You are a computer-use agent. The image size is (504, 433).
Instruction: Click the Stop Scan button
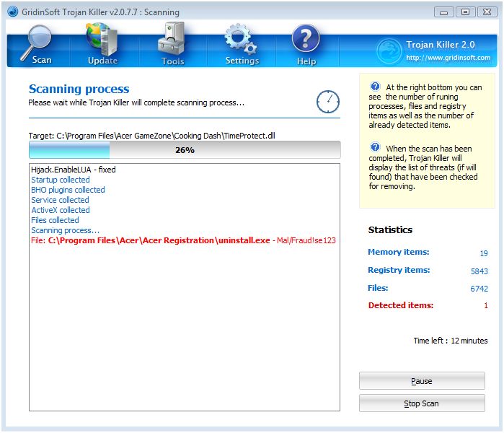[422, 403]
